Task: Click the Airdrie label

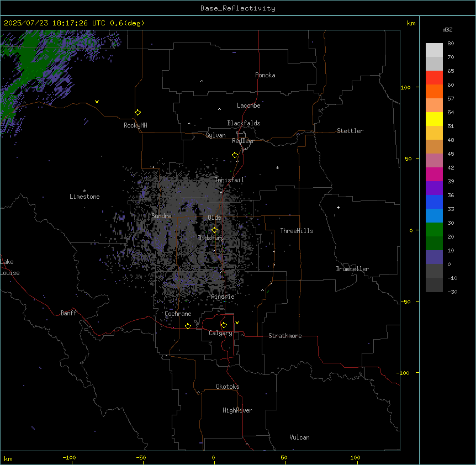Action: (x=223, y=297)
